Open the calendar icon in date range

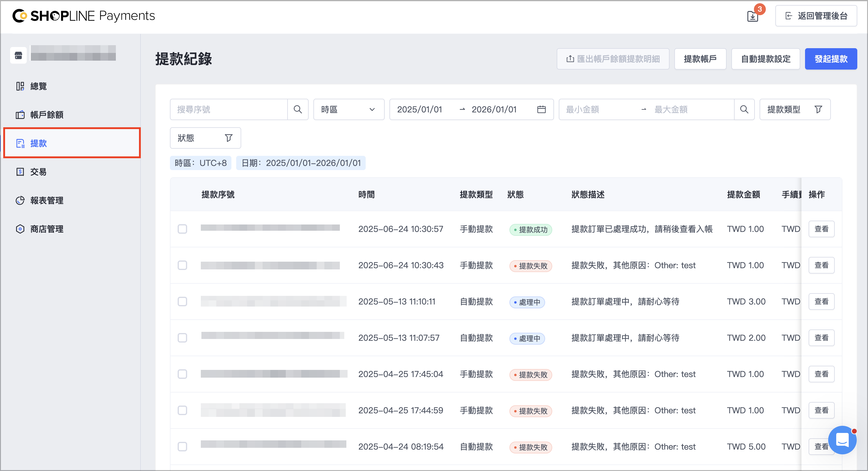[542, 109]
